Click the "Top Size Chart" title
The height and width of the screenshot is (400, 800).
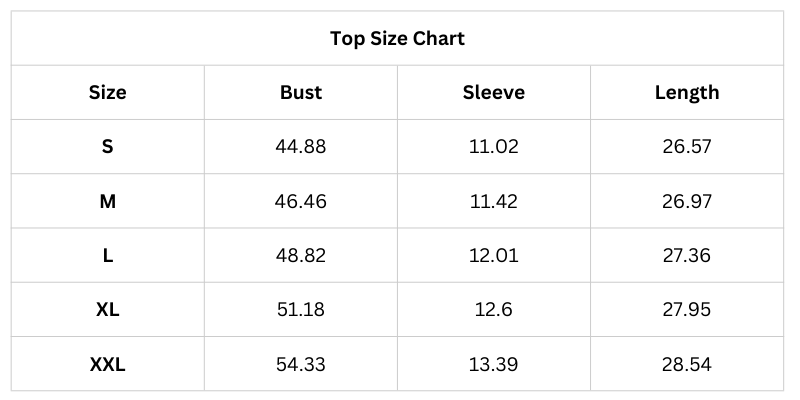[x=397, y=39]
